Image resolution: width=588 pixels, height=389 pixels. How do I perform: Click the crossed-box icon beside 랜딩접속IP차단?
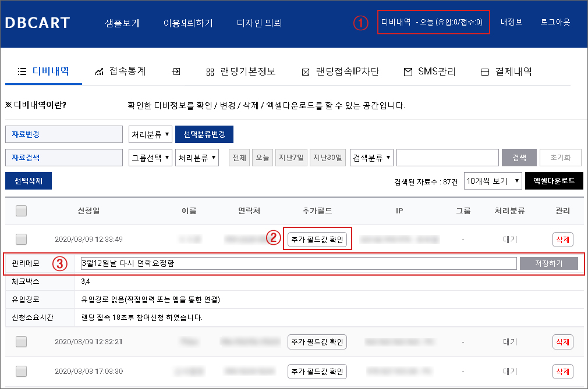pyautogui.click(x=305, y=72)
